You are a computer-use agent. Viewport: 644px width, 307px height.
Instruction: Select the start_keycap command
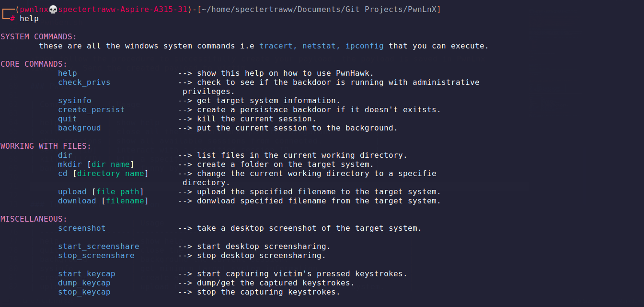click(x=87, y=274)
